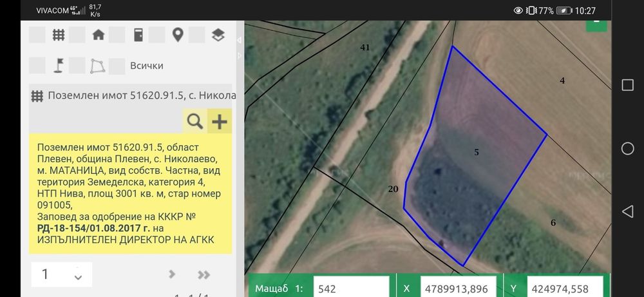
Task: Tap parcel number 6 on map
Action: [x=553, y=223]
